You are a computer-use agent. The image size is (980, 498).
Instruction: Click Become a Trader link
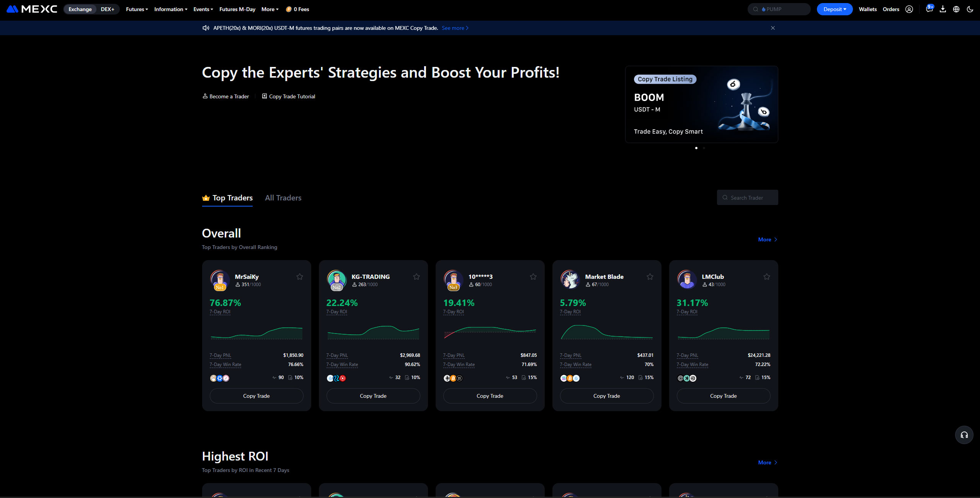(x=226, y=96)
